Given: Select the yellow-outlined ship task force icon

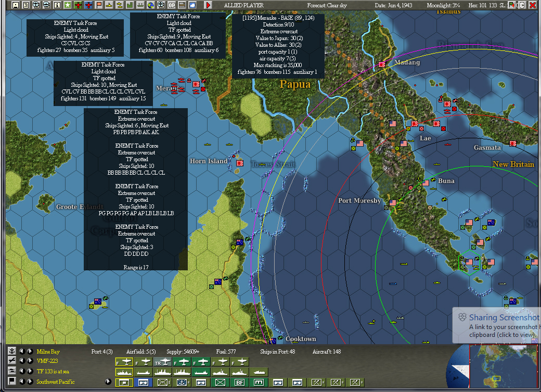Looking at the screenshot, I should point(124,372).
